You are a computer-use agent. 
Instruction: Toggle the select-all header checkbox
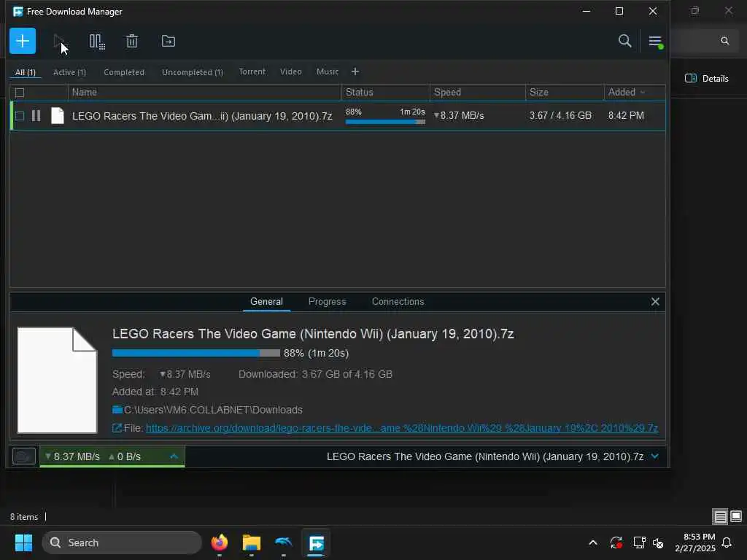20,93
